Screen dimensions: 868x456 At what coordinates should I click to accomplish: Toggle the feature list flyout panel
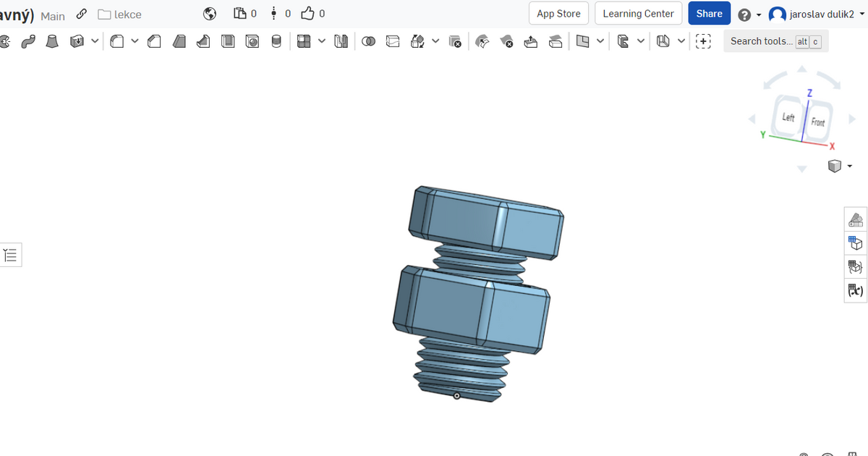coord(10,254)
